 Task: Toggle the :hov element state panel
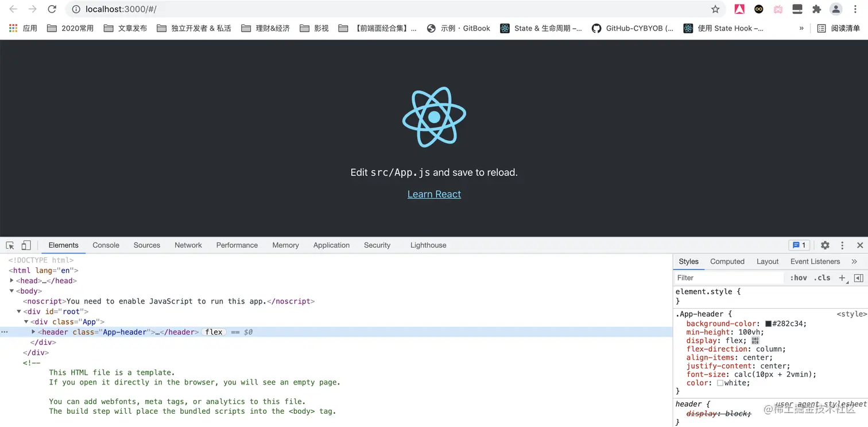click(x=799, y=278)
